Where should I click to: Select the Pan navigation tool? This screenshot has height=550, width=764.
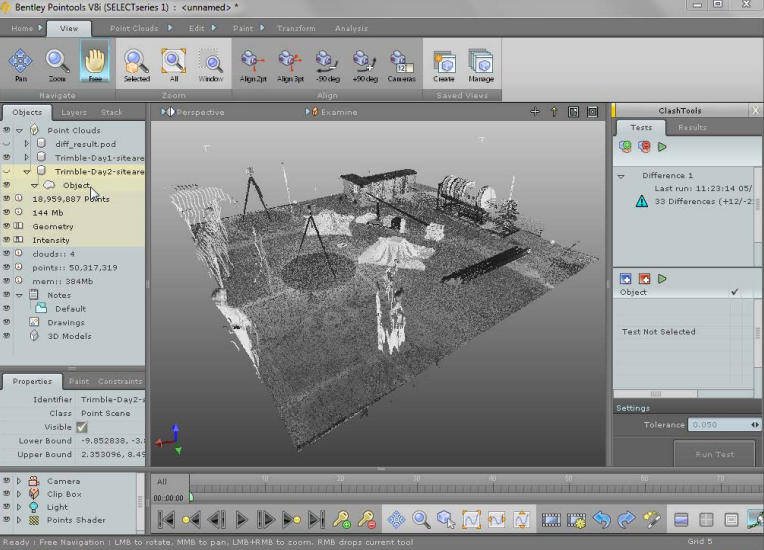(x=20, y=65)
